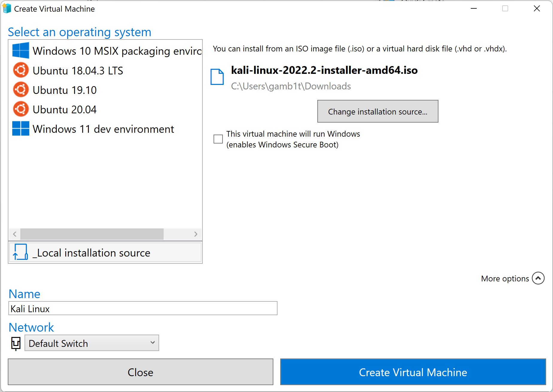553x392 pixels.
Task: Click Change installation source
Action: click(x=377, y=111)
